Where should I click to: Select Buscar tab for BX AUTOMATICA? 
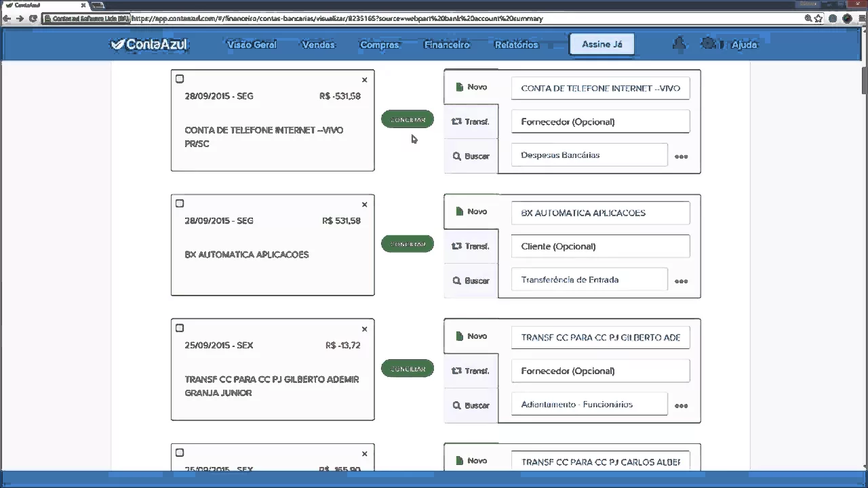pyautogui.click(x=471, y=281)
